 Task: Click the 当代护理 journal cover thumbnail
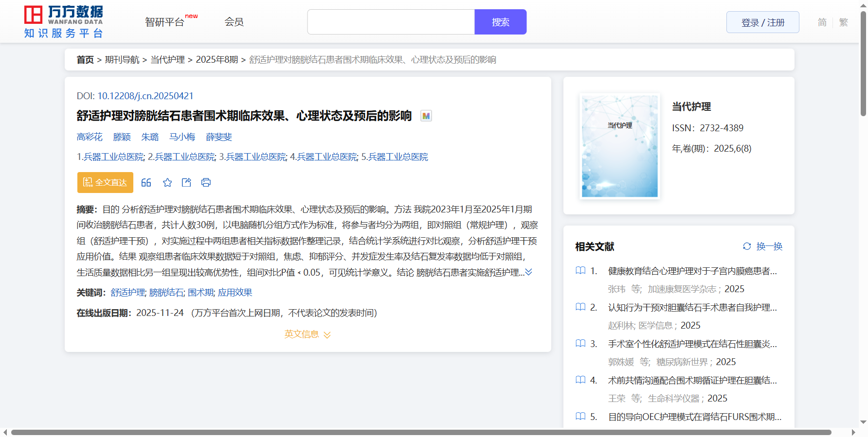(x=619, y=146)
